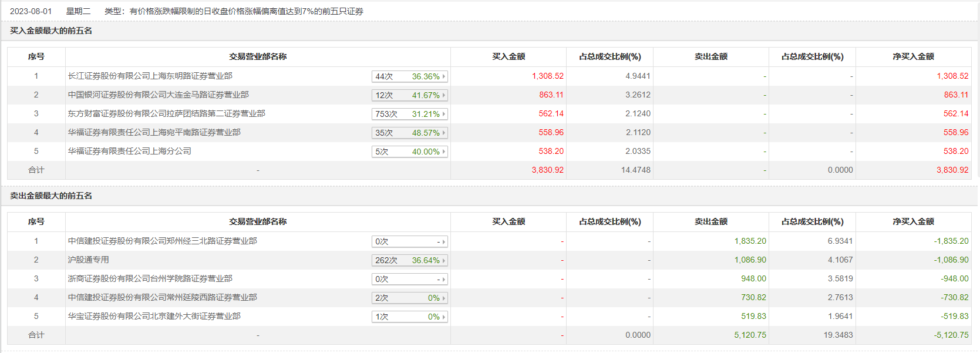The width and height of the screenshot is (980, 353).
Task: Click the arrow on the 35次 48.57% box
Action: tap(444, 133)
